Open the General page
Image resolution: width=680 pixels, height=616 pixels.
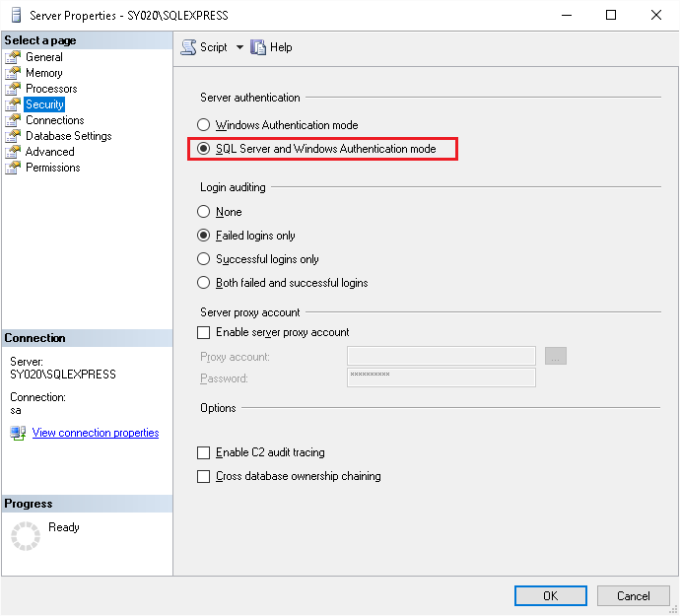click(44, 57)
